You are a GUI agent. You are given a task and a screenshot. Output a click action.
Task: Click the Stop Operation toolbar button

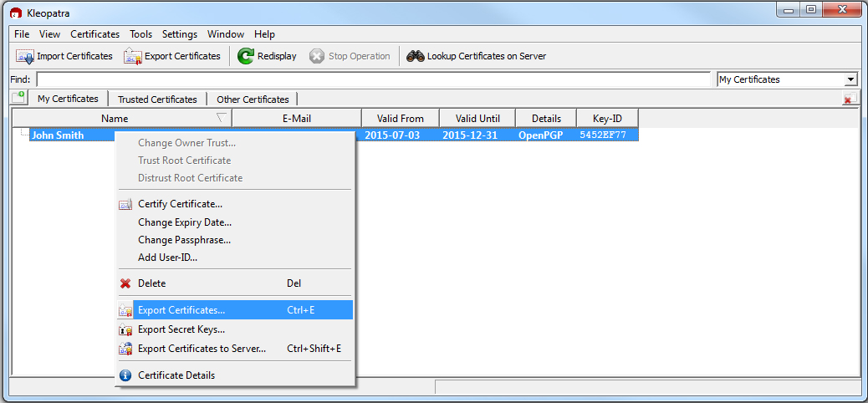(350, 56)
